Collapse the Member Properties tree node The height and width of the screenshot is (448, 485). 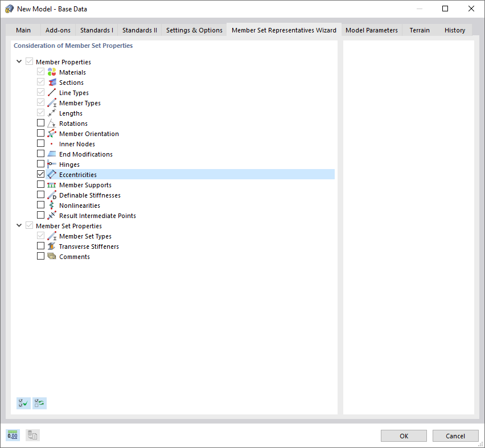point(19,61)
